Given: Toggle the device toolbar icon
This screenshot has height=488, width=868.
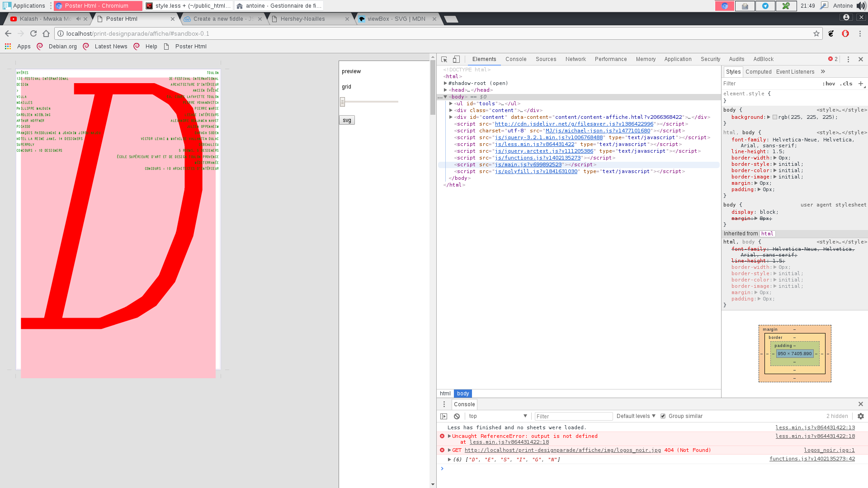Looking at the screenshot, I should pos(456,59).
